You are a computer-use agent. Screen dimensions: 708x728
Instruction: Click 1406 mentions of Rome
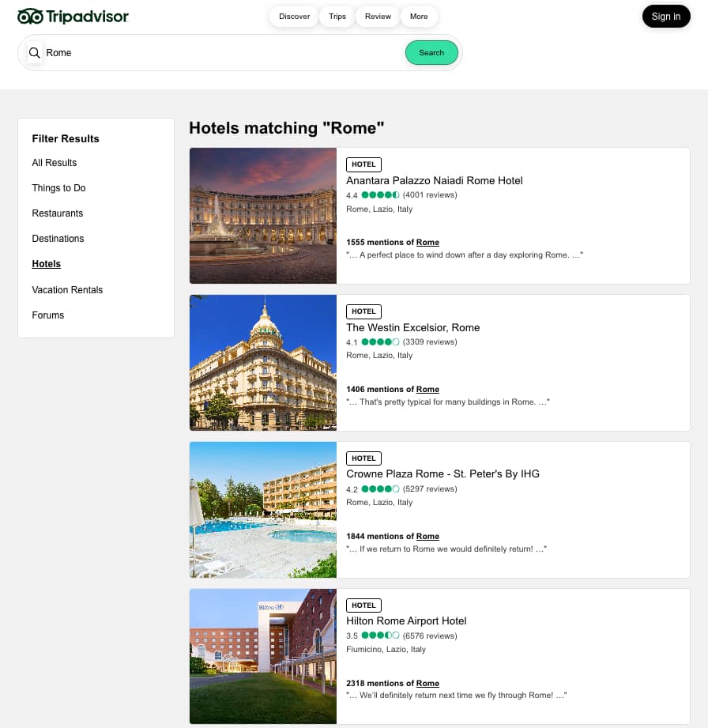[392, 390]
